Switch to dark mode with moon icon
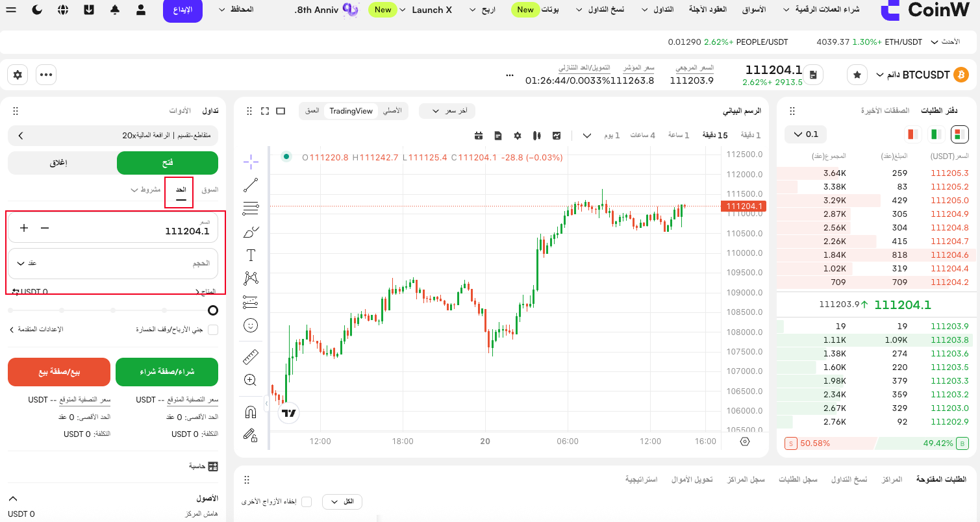Viewport: 980px width, 522px height. pyautogui.click(x=37, y=10)
